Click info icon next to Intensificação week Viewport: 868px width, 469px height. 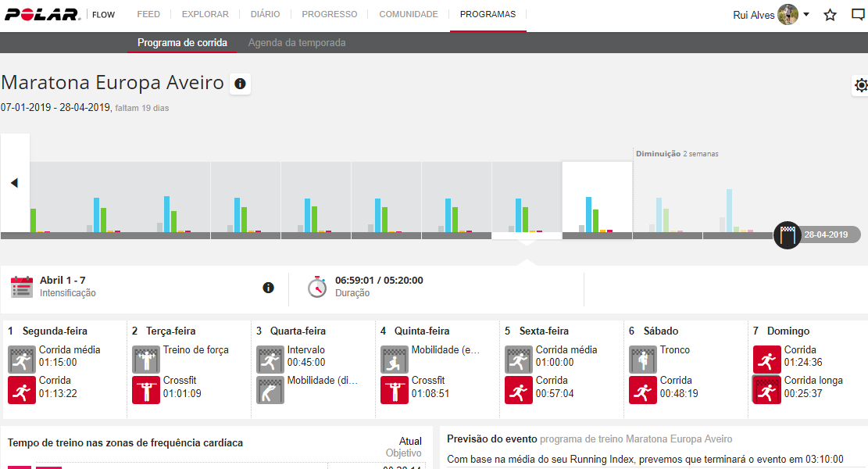pos(268,288)
